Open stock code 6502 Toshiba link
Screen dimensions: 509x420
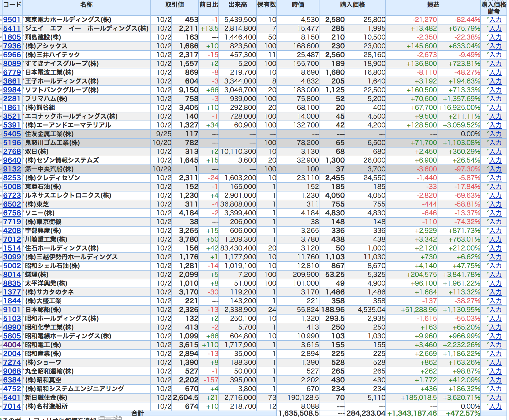(12, 204)
